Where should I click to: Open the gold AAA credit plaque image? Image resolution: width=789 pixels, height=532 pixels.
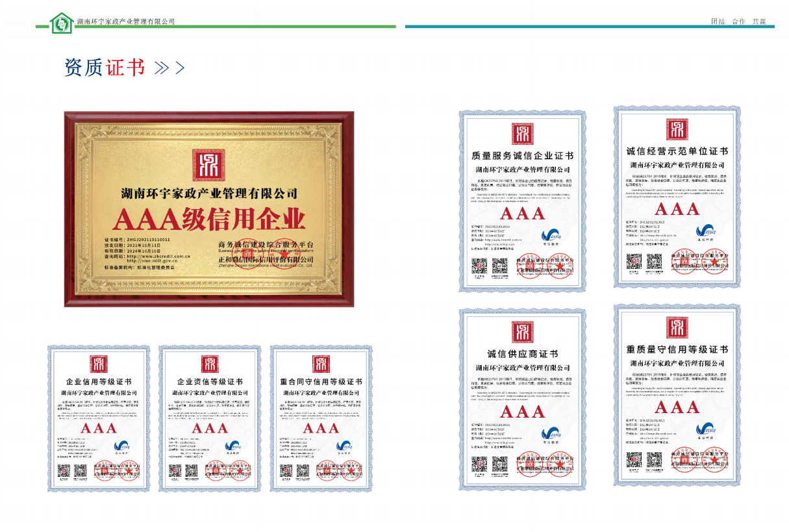(209, 209)
